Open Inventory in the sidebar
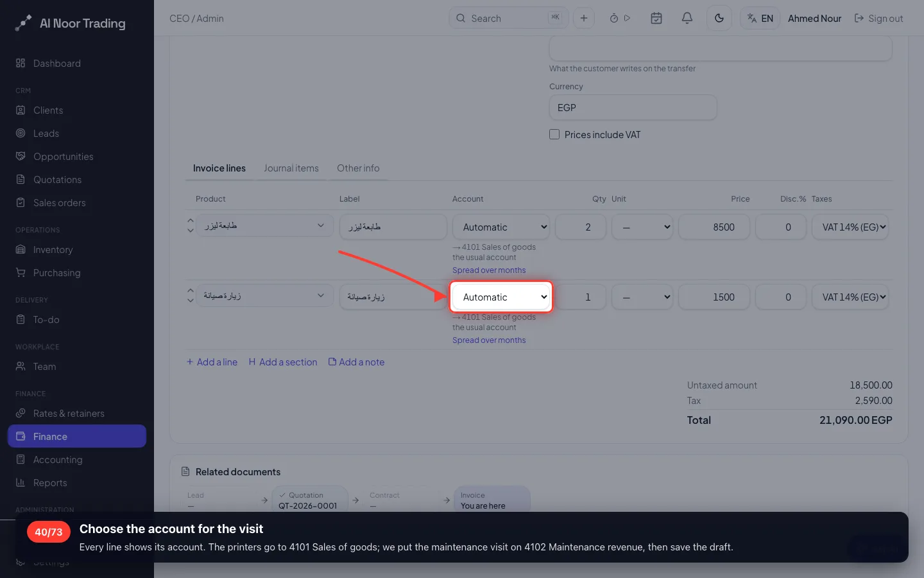 coord(77,250)
